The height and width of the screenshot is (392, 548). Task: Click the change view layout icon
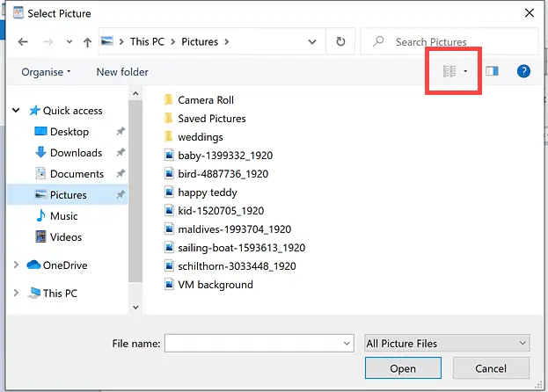point(449,71)
